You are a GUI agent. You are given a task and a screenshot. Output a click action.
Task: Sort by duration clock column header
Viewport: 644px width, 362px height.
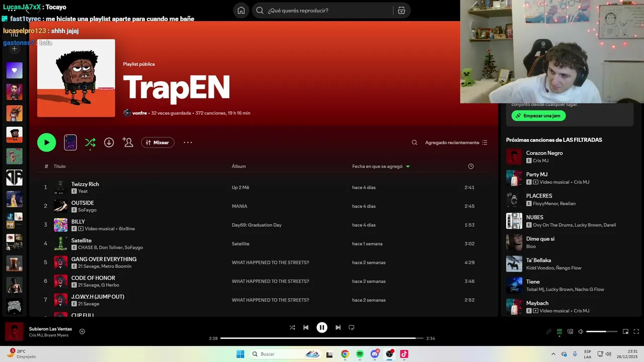pos(471,166)
